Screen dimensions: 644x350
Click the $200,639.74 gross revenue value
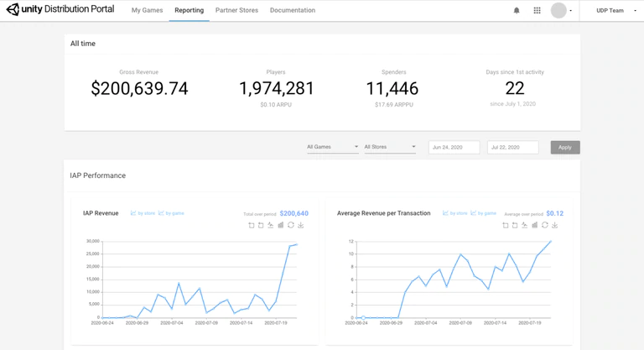(139, 88)
